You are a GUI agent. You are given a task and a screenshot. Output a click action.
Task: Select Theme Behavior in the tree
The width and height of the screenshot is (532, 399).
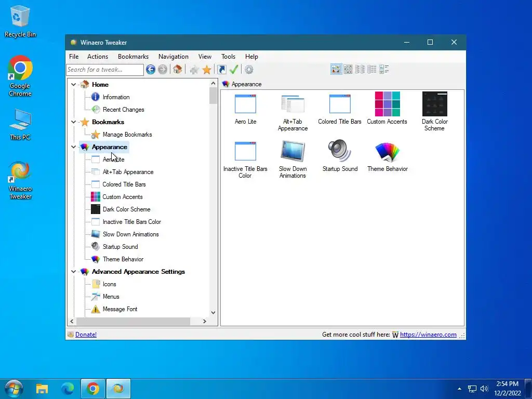point(123,259)
